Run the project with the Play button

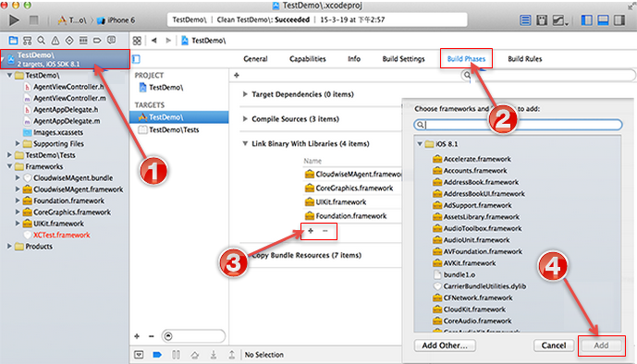[x=14, y=20]
